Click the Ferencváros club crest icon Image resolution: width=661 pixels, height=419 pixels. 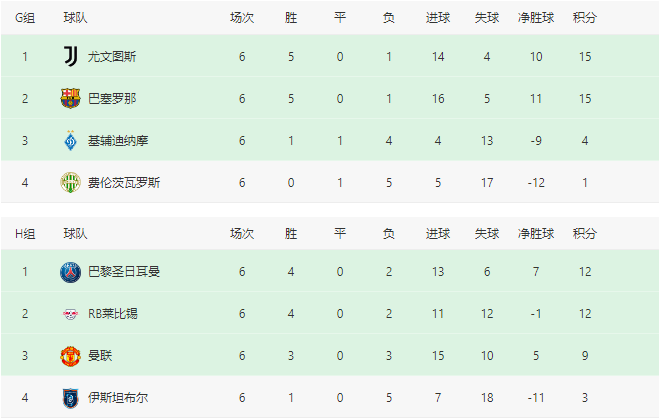click(x=70, y=182)
